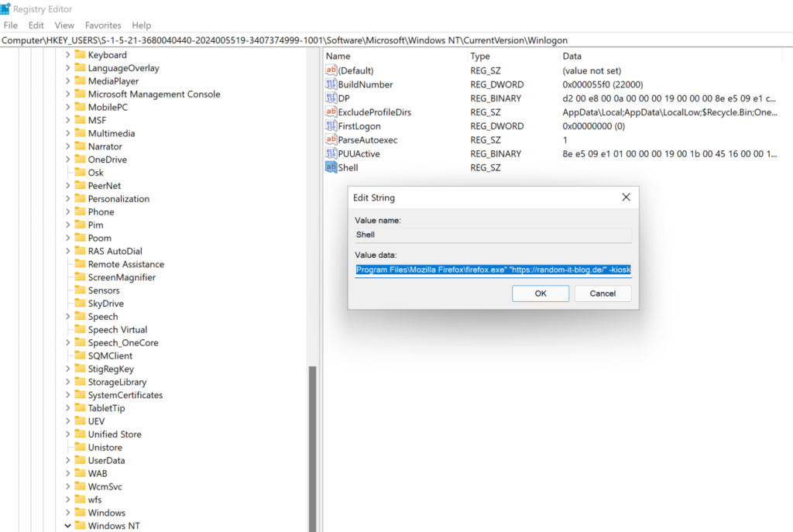This screenshot has width=793, height=532.
Task: Expand the Phone registry key
Action: click(68, 212)
